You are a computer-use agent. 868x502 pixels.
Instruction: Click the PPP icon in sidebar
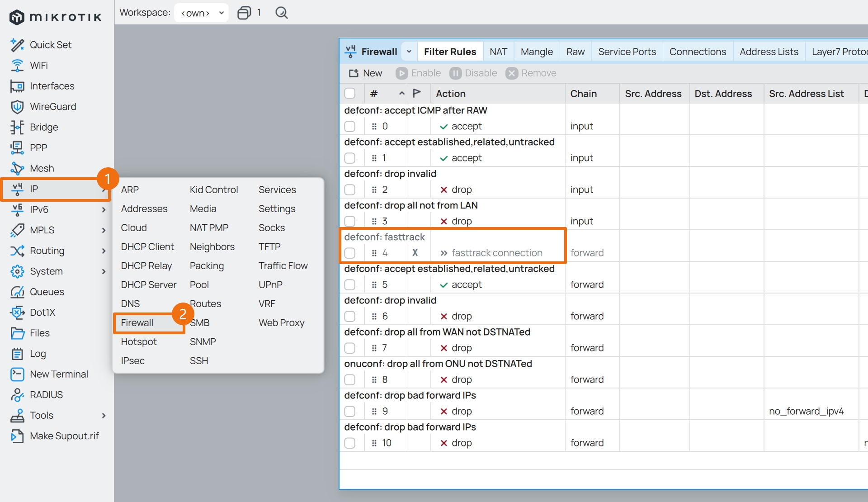coord(17,148)
